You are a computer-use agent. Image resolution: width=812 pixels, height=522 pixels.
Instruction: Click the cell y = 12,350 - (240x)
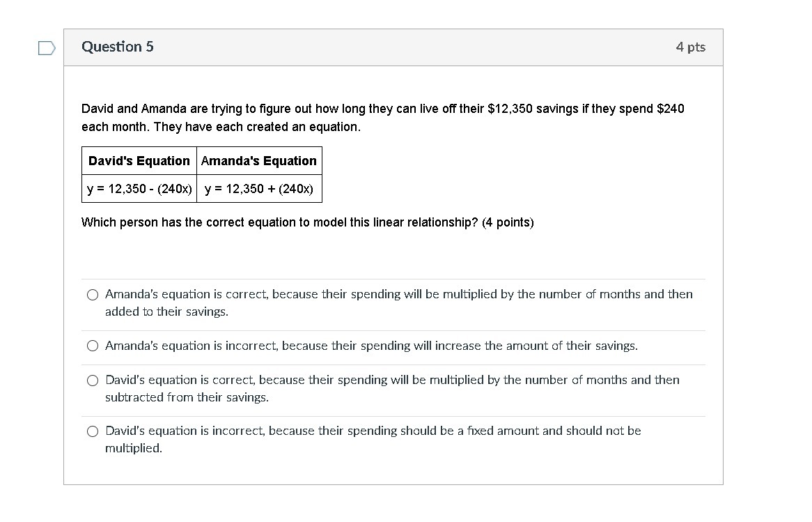[x=139, y=189]
